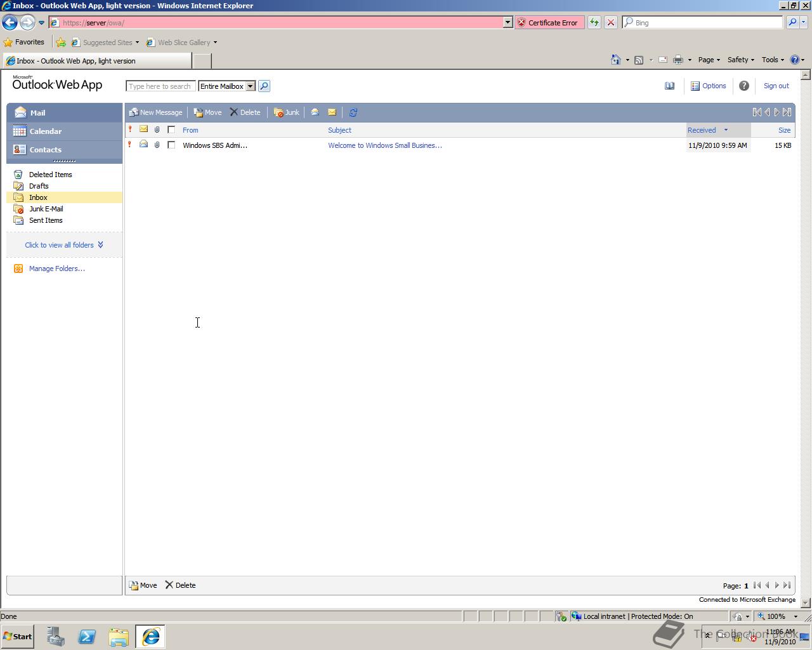Switch to the Calendar module

[65, 131]
